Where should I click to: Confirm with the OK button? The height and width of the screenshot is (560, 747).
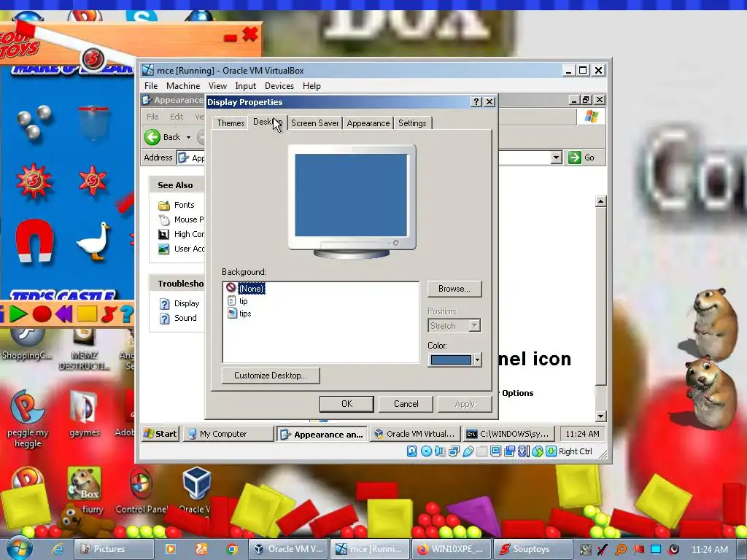click(347, 404)
